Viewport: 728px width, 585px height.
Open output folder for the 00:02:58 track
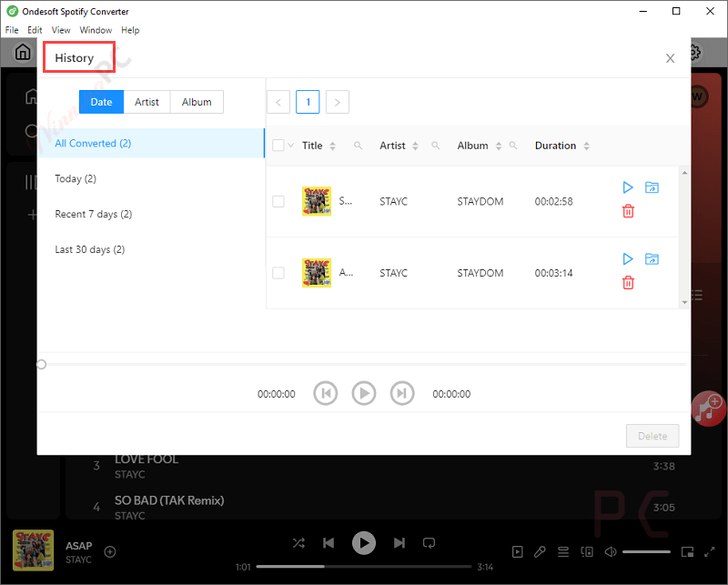click(x=652, y=187)
